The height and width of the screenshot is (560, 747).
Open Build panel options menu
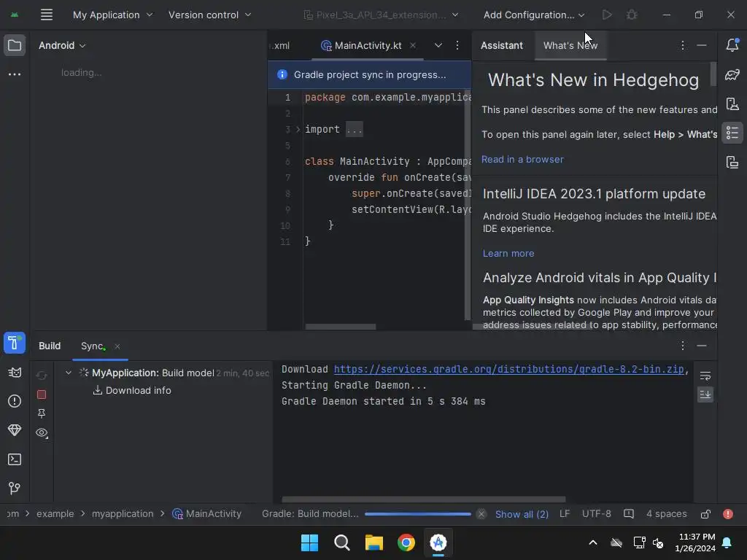coord(682,346)
